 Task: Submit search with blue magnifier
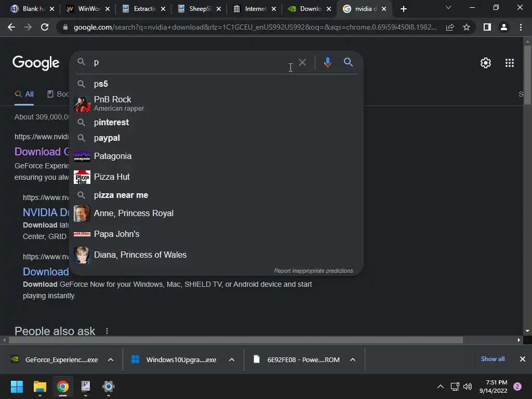click(348, 62)
